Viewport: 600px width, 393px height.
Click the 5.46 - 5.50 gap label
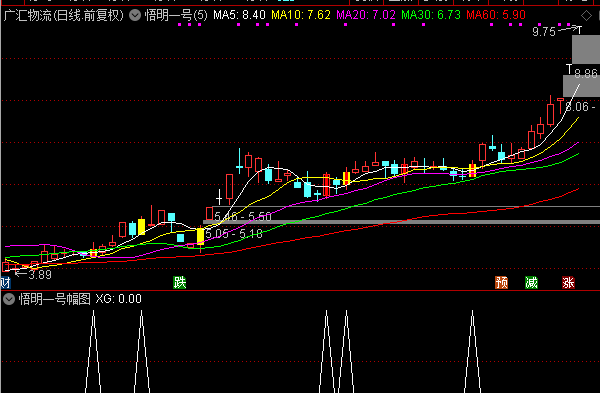243,217
